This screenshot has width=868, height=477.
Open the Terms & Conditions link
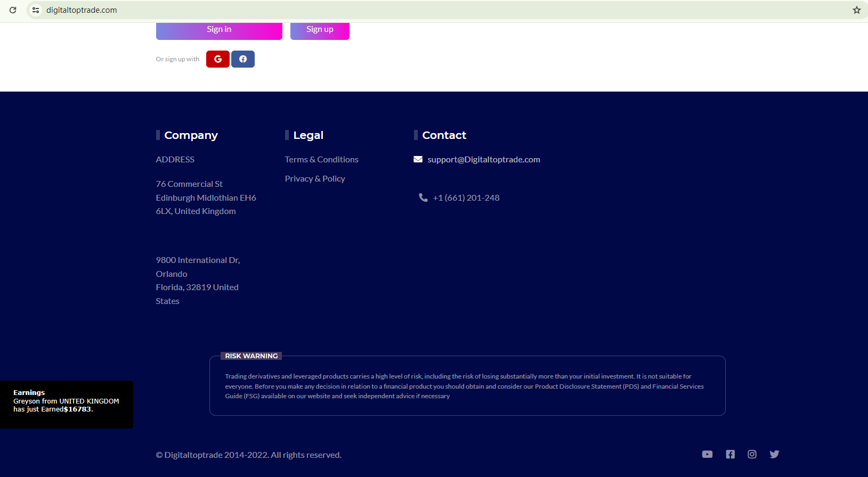click(322, 159)
